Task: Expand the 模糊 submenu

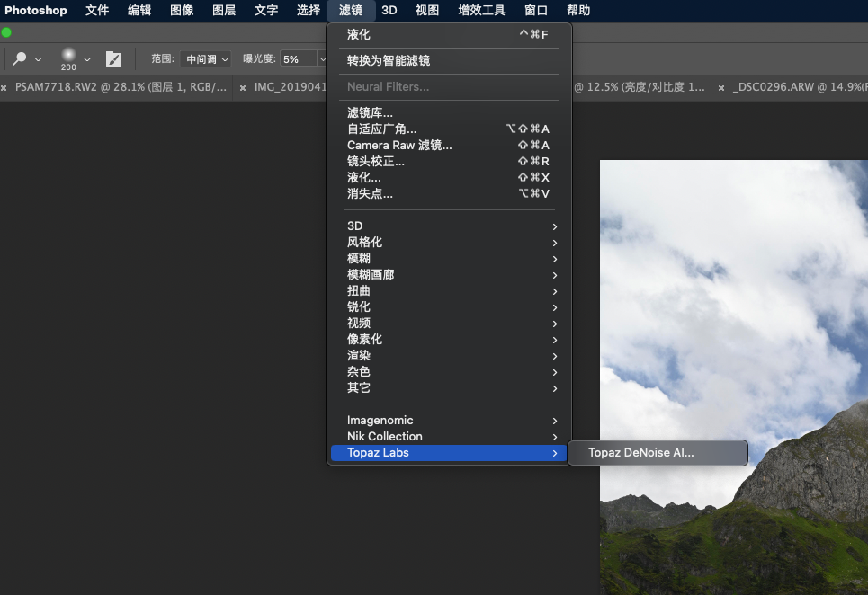Action: point(449,258)
